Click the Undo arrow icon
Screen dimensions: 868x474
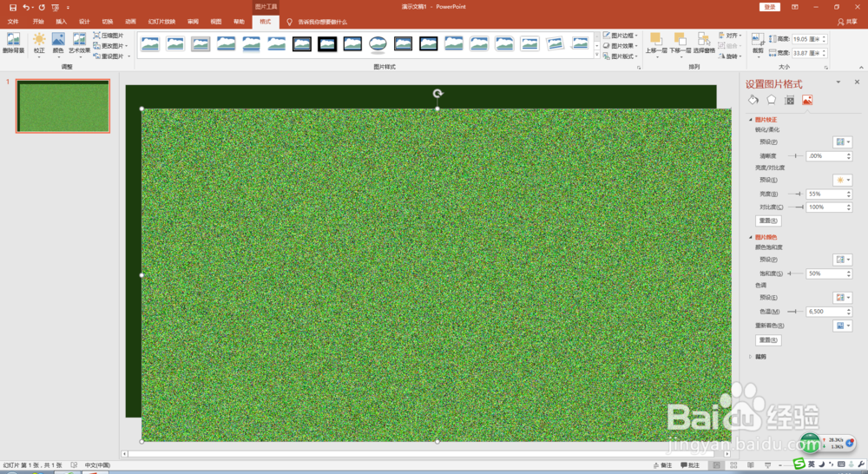[x=25, y=7]
